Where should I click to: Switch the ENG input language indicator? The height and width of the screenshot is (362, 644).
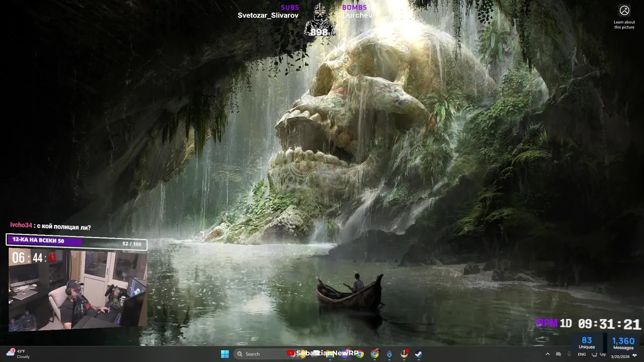[582, 354]
